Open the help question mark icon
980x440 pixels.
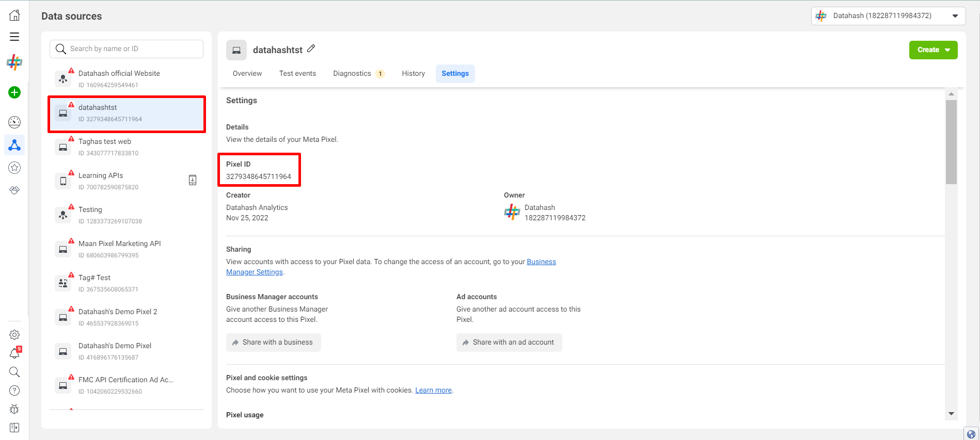tap(14, 390)
